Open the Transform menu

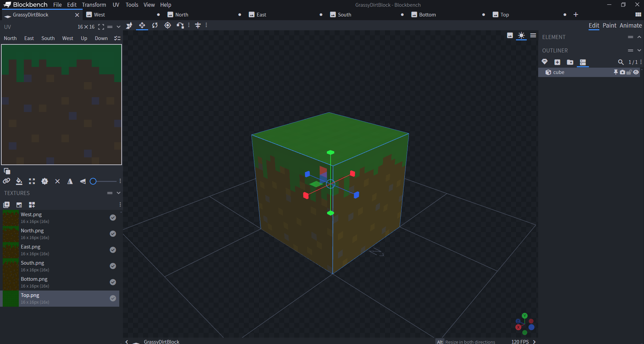94,5
